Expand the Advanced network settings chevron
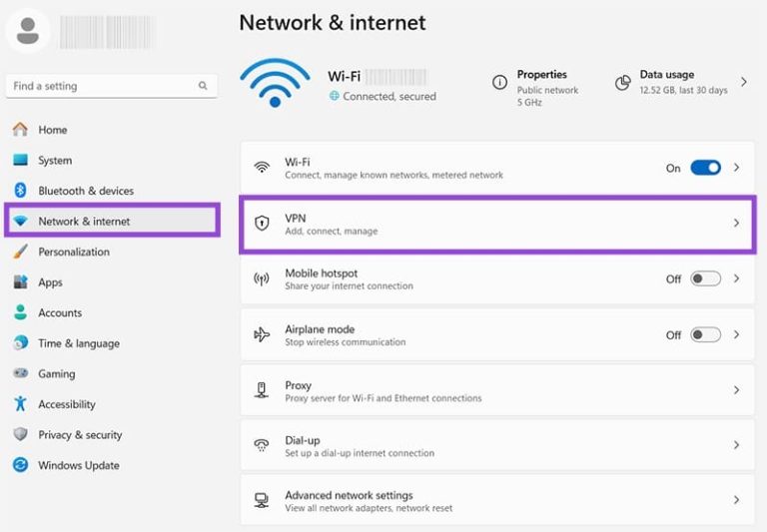The width and height of the screenshot is (767, 532). 737,500
